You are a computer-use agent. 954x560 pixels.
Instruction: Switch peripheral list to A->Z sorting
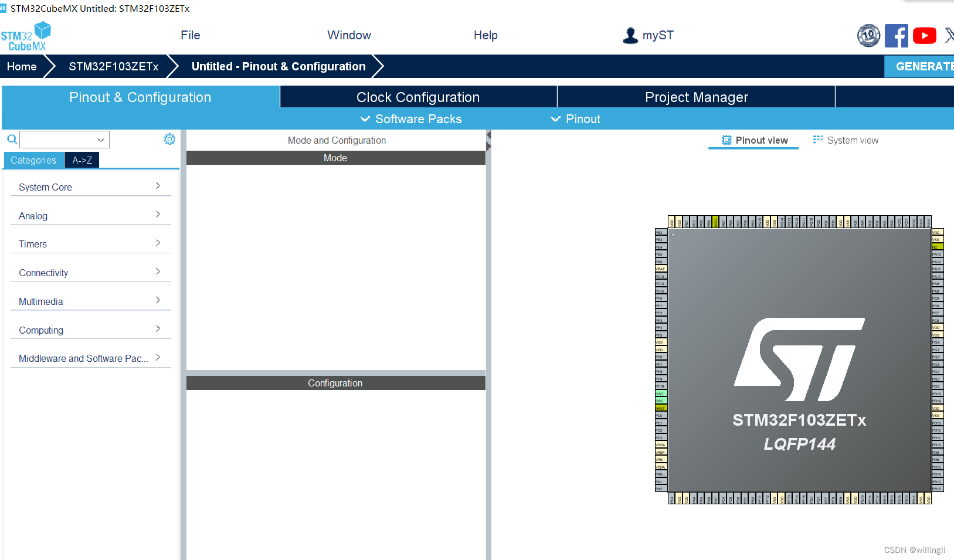tap(82, 159)
